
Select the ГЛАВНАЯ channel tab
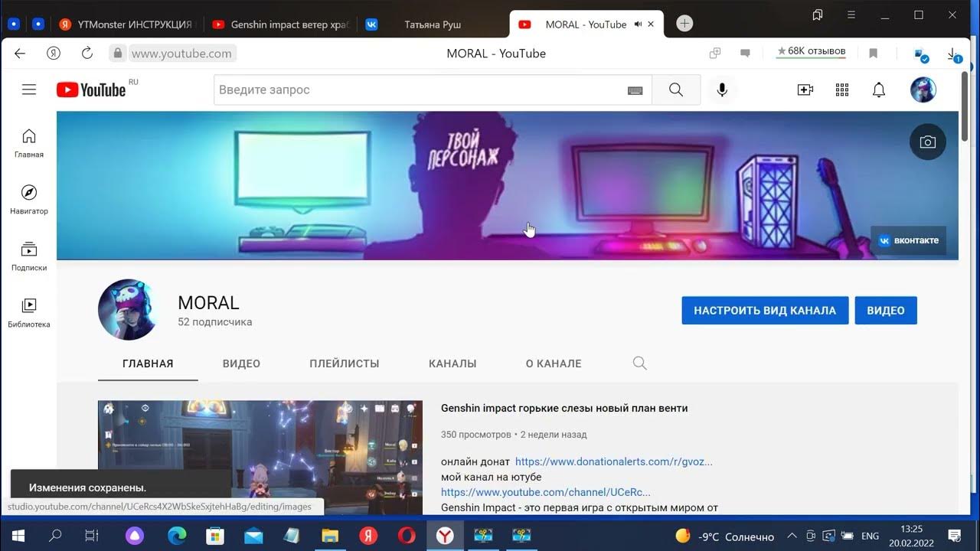coord(148,364)
